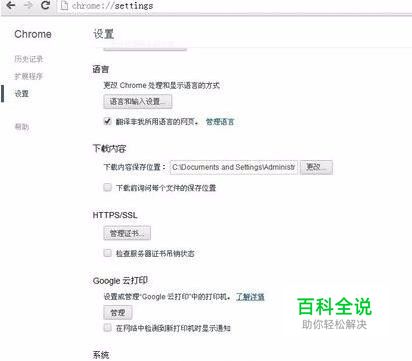This screenshot has width=412, height=361.
Task: Reload the page with refresh icon
Action: coord(45,5)
